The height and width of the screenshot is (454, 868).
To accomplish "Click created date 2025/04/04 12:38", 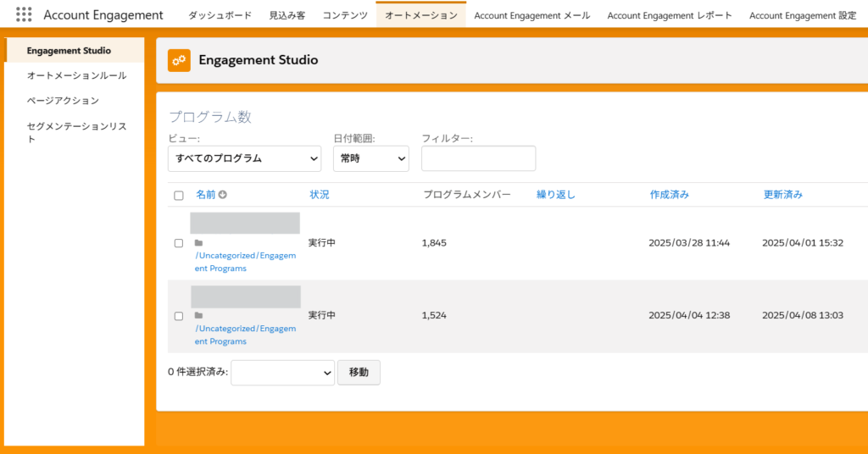I will coord(689,315).
